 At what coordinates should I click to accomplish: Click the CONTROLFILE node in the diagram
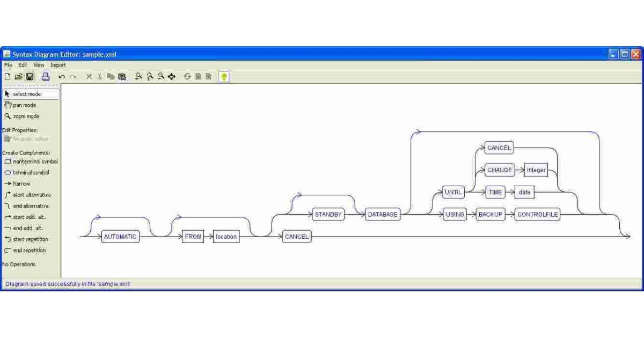[x=537, y=215]
